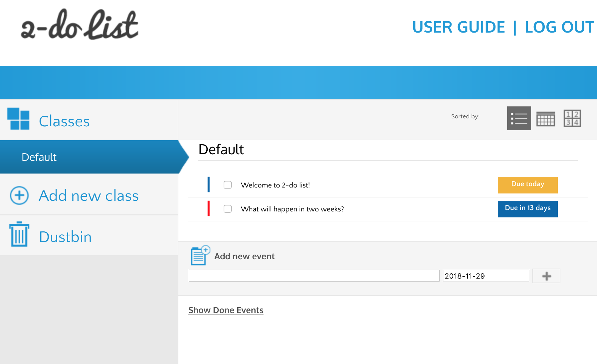Click the 'Due in 13 days' badge
This screenshot has height=364, width=597.
[527, 209]
